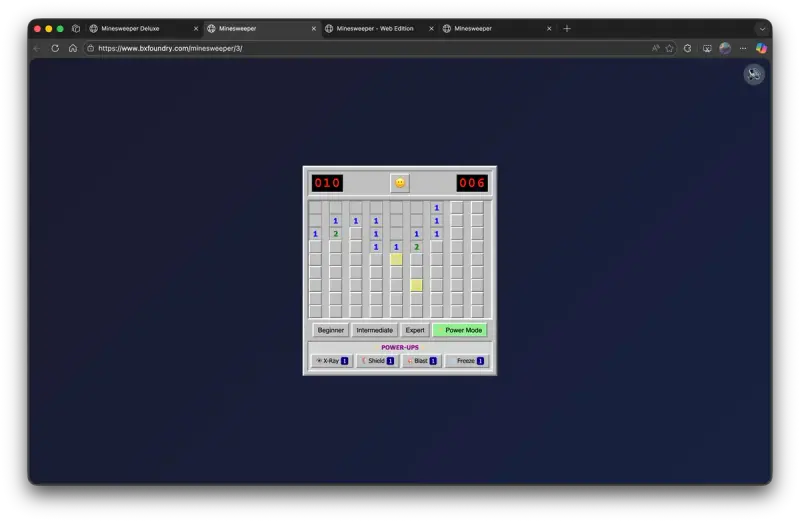Image resolution: width=800 pixels, height=522 pixels.
Task: Select Beginner difficulty
Action: (331, 330)
